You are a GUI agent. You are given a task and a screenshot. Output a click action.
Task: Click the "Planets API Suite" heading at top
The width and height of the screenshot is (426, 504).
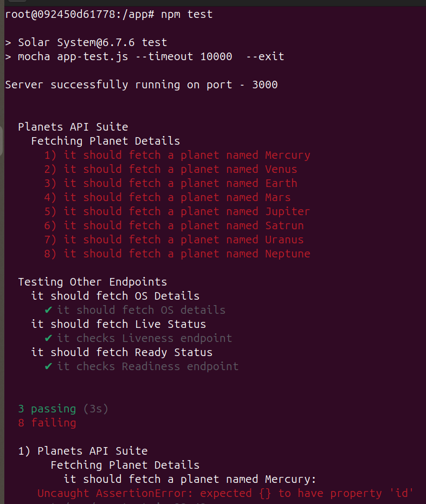[x=73, y=127]
